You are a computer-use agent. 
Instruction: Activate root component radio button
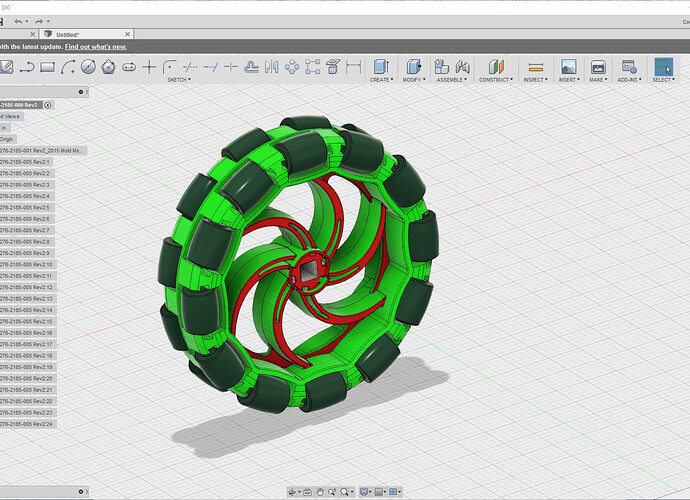(x=48, y=105)
